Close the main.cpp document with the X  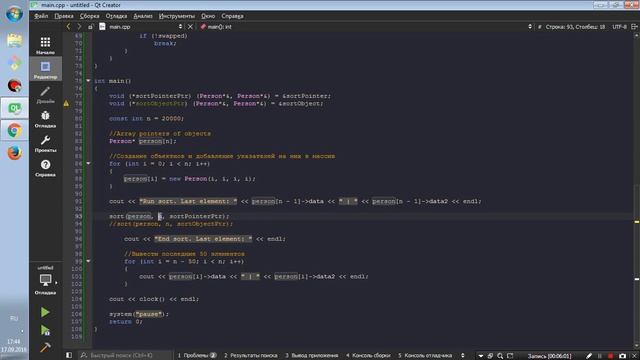tap(190, 27)
